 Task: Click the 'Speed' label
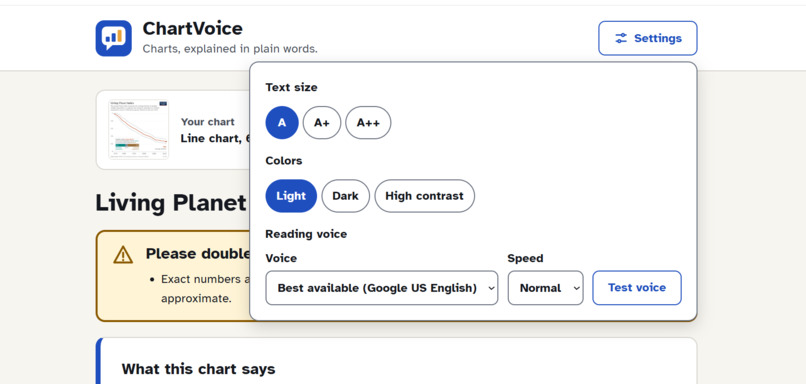tap(525, 259)
